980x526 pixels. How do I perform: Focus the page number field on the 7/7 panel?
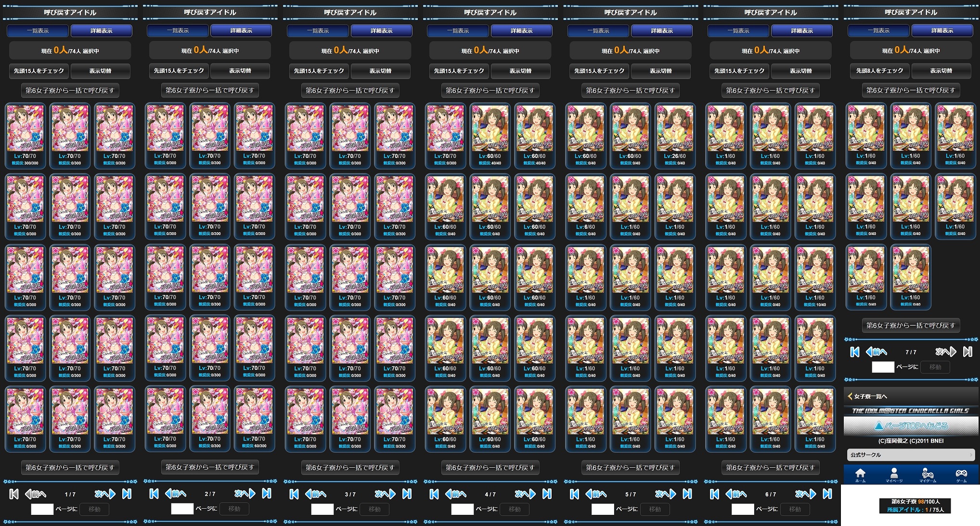pos(883,368)
